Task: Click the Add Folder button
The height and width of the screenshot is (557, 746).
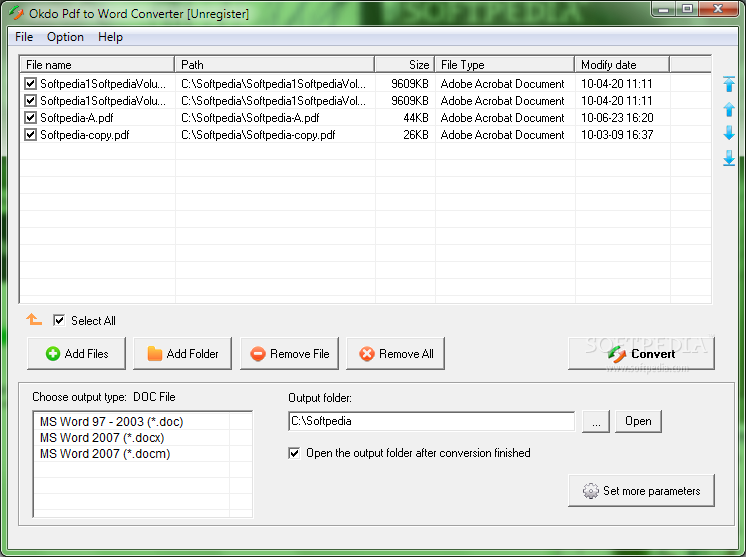Action: pos(183,353)
